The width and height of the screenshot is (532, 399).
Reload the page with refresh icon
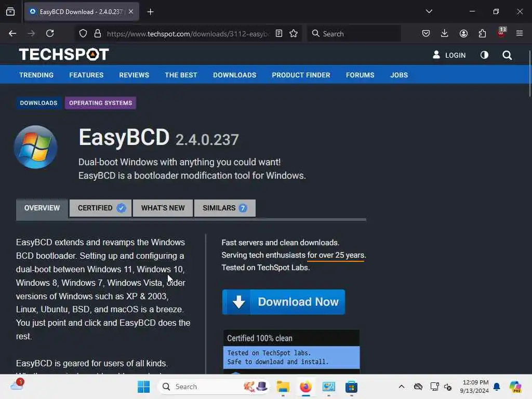pyautogui.click(x=50, y=33)
